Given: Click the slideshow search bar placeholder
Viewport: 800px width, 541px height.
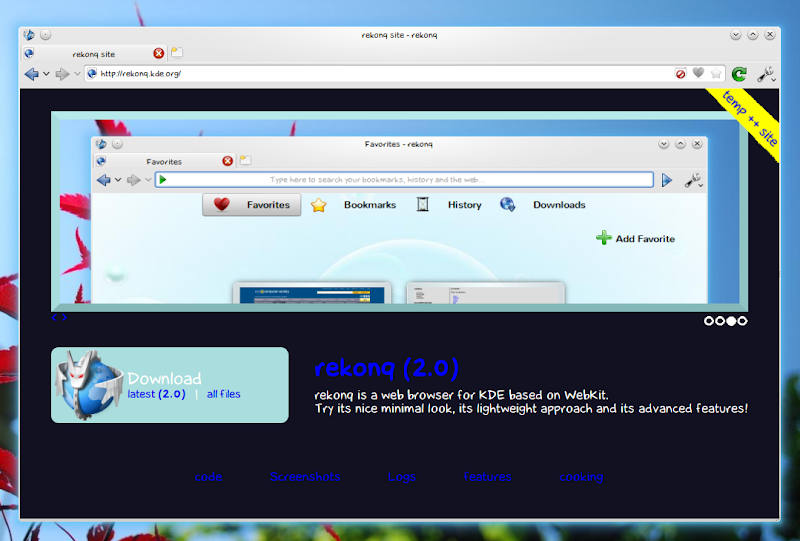Looking at the screenshot, I should pyautogui.click(x=377, y=180).
